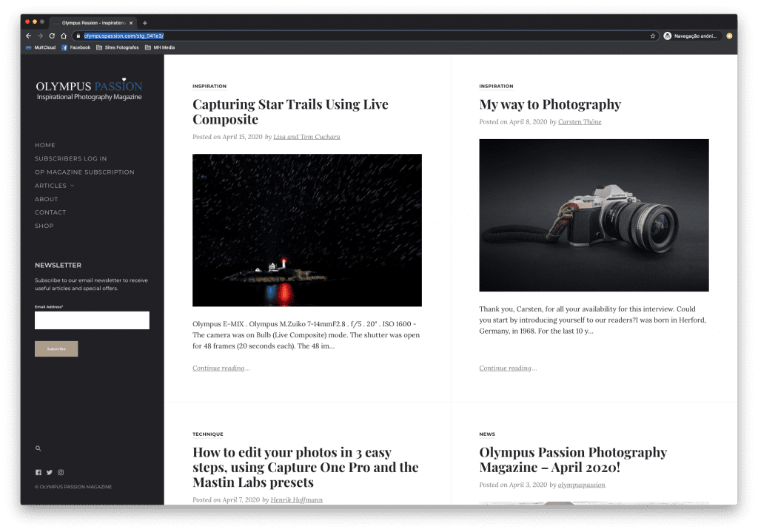Open How to edit your photos article
The image size is (758, 532).
[x=306, y=467]
